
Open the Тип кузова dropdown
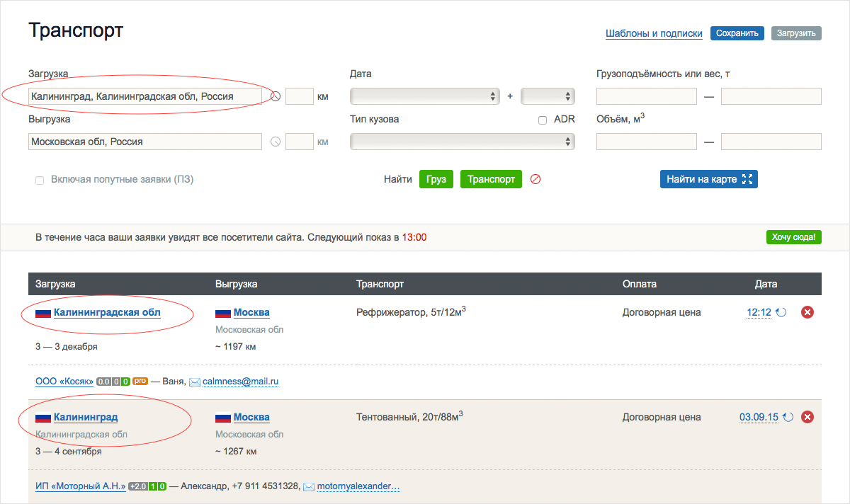462,142
